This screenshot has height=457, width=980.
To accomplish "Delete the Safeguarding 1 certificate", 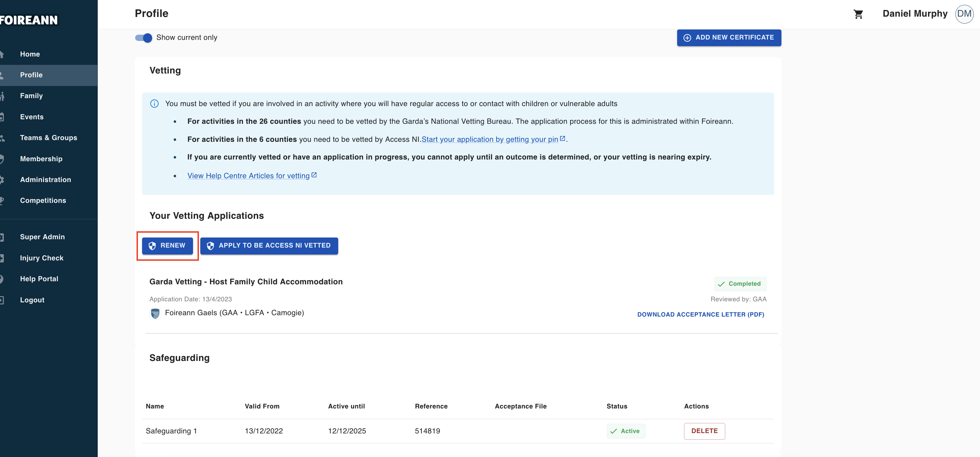I will tap(704, 431).
